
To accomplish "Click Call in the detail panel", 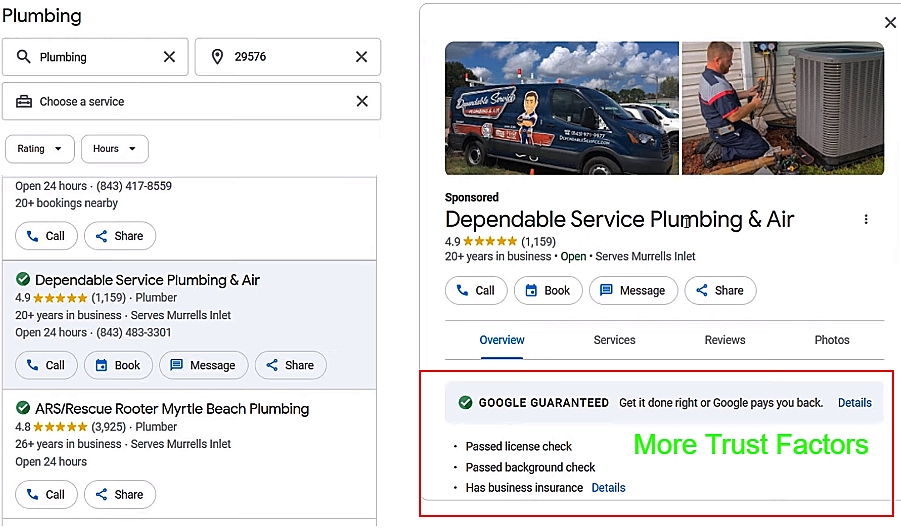I will (x=476, y=291).
